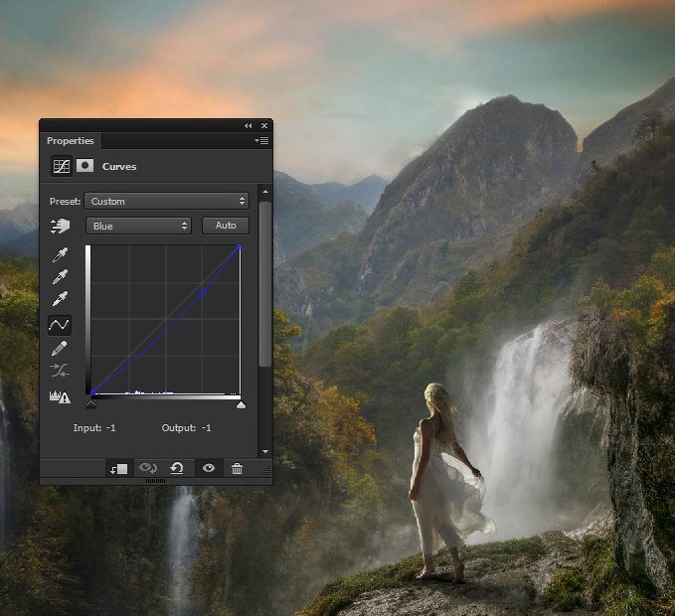Click the white point slider triangle
Image resolution: width=675 pixels, height=616 pixels.
240,404
